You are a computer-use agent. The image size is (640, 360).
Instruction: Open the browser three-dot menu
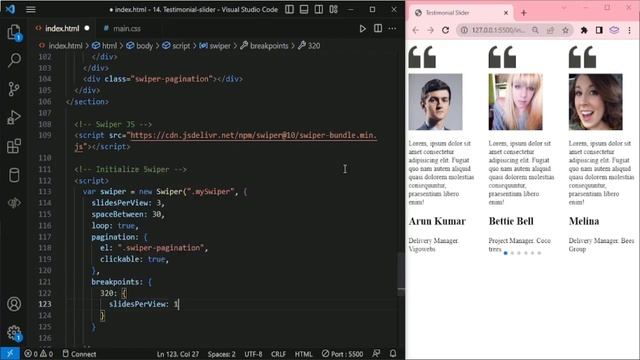[629, 30]
